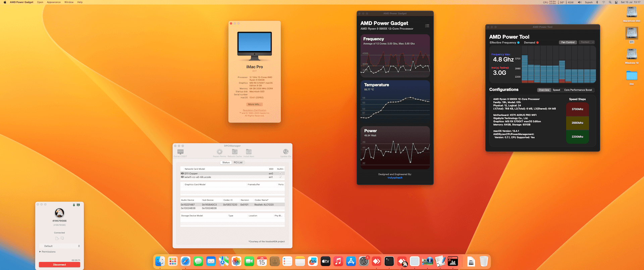Select Overview tab in AMD Power Tool
644x270 pixels.
coord(544,90)
